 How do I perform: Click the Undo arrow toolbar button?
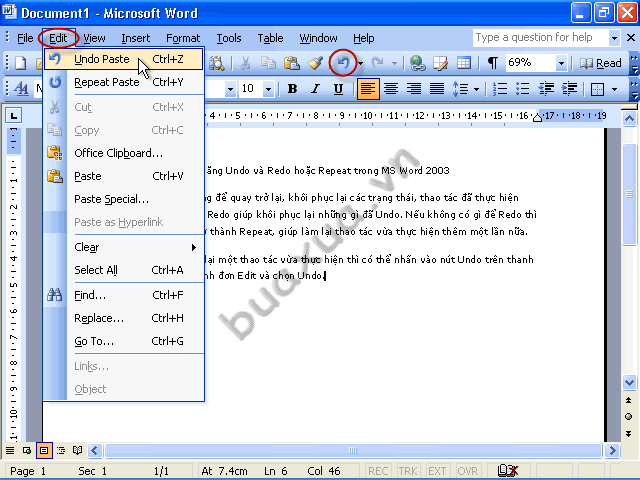[343, 63]
